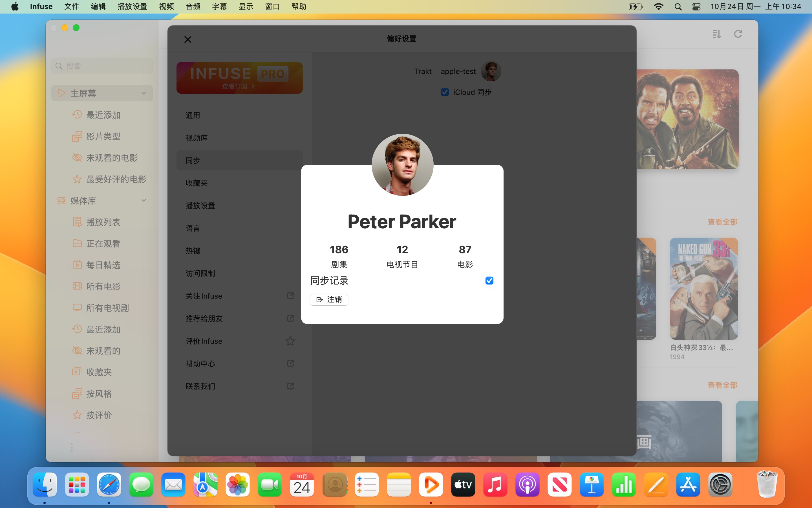Select the 通用 preferences tab
This screenshot has height=508, width=812.
(x=240, y=115)
